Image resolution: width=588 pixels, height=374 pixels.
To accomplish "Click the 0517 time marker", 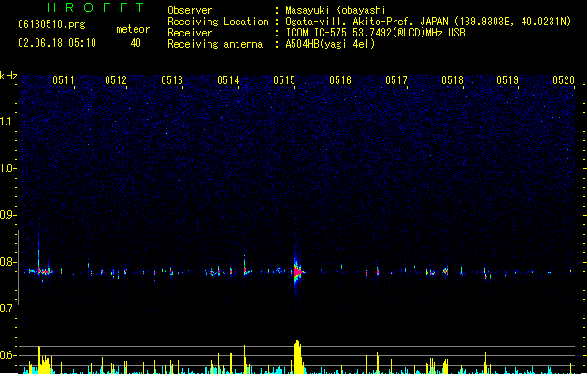I will [396, 80].
